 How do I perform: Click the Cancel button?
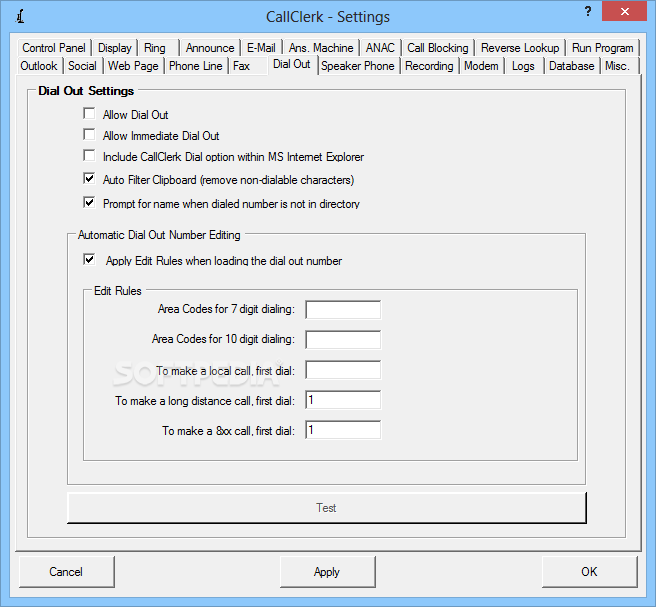tap(67, 571)
